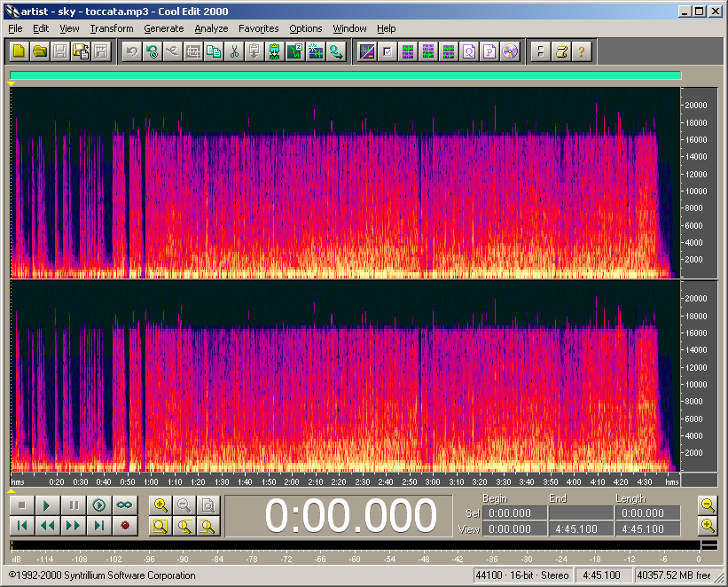Open the Transform menu
This screenshot has height=587, width=728.
111,28
